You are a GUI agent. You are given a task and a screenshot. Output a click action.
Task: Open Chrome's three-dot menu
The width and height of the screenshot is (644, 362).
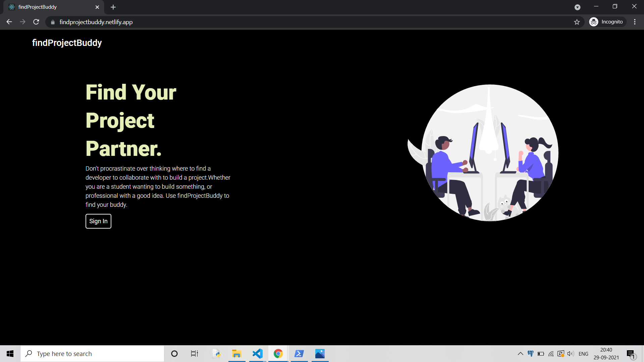point(634,22)
